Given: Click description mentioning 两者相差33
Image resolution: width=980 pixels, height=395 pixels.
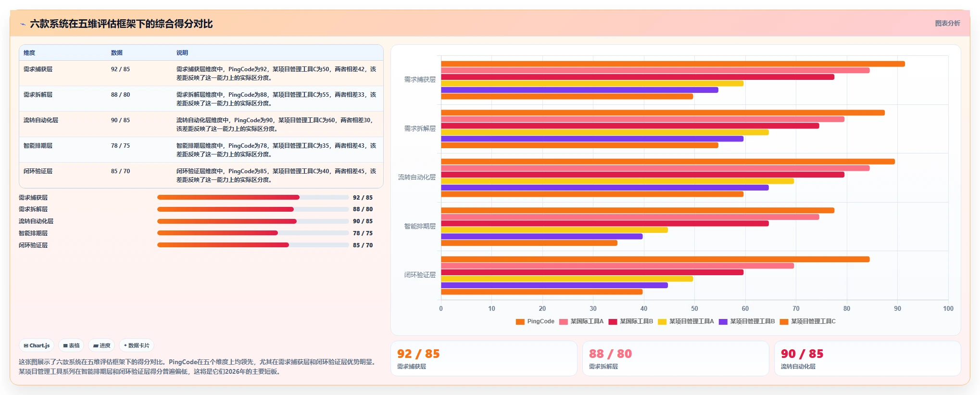Looking at the screenshot, I should [x=276, y=99].
